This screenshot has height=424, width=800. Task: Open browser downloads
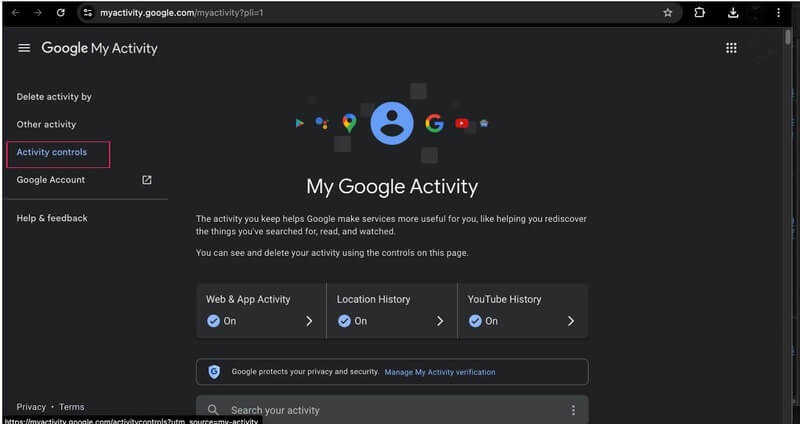pyautogui.click(x=733, y=13)
